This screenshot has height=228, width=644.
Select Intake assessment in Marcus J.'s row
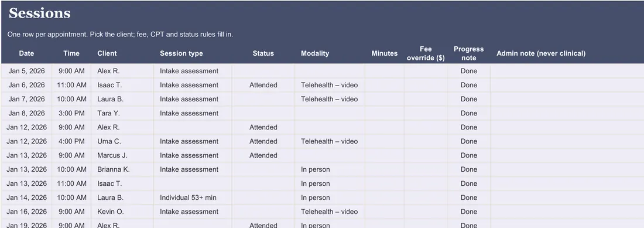(193, 155)
